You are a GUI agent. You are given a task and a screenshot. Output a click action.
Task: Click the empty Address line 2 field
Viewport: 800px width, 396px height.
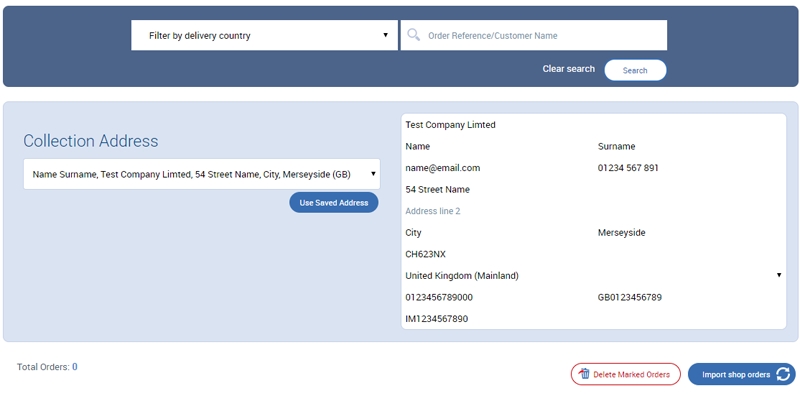pos(594,211)
